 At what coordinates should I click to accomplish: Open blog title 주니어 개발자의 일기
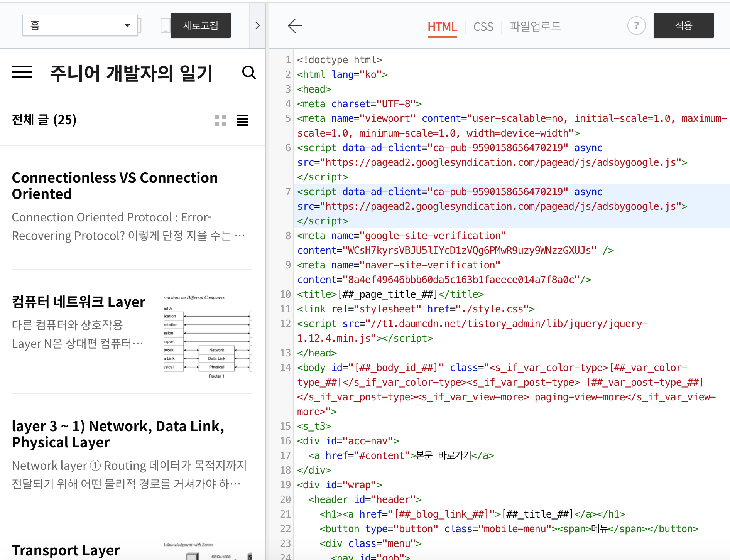[131, 73]
